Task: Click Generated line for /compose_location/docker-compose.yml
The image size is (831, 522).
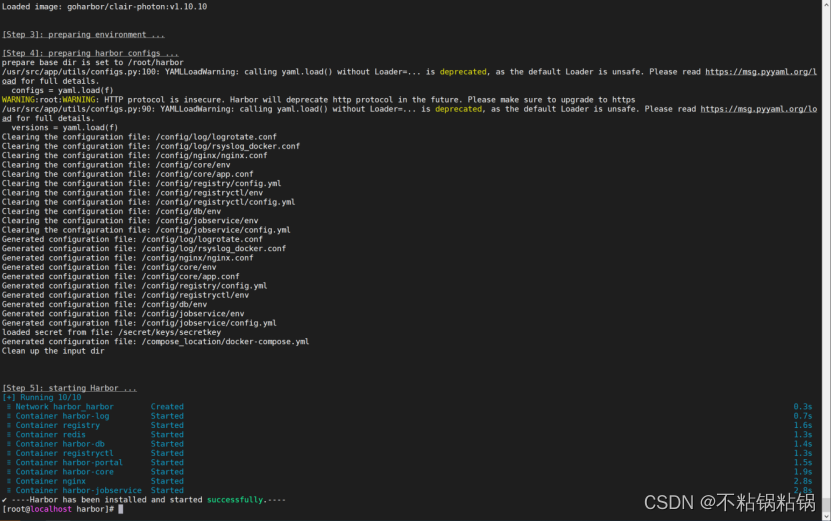Action: click(x=155, y=342)
